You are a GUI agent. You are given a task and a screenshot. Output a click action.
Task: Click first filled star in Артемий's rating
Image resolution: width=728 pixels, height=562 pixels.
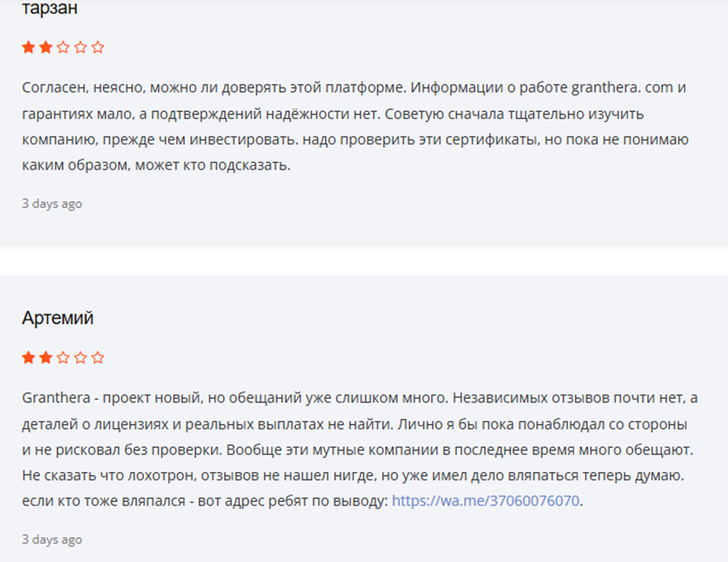tap(28, 358)
